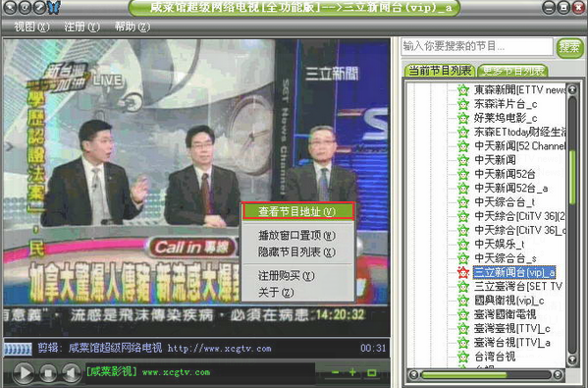Click the second round icon in title bar
Screen dimensions: 588x388
pyautogui.click(x=25, y=8)
